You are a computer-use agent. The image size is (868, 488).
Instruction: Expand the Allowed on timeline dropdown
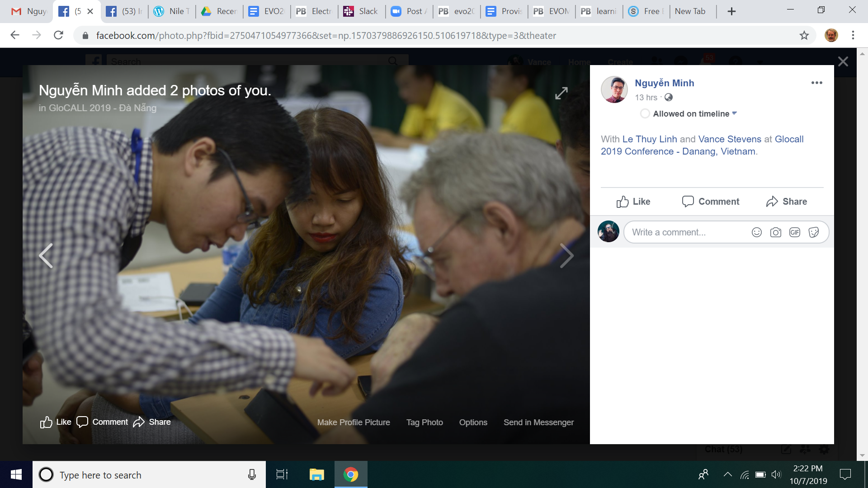(734, 113)
